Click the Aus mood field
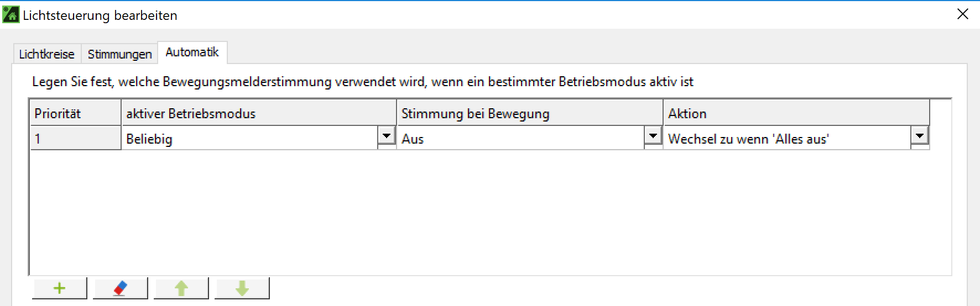This screenshot has width=980, height=306. (520, 139)
